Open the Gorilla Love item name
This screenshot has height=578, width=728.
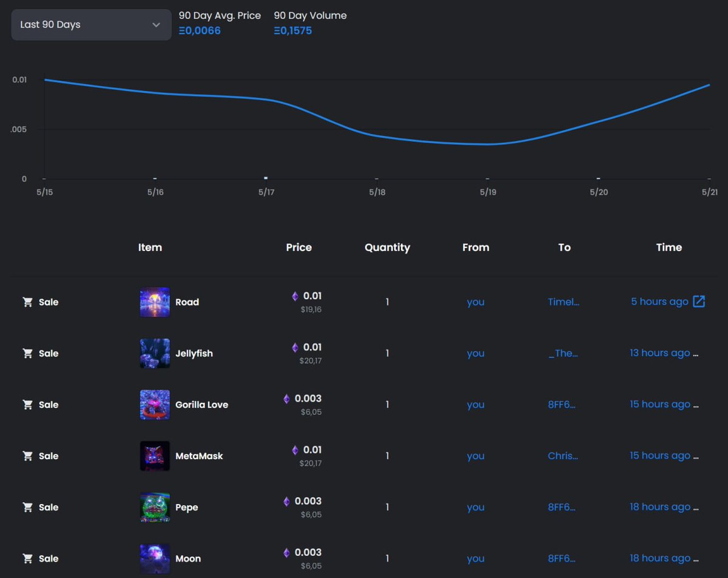201,405
